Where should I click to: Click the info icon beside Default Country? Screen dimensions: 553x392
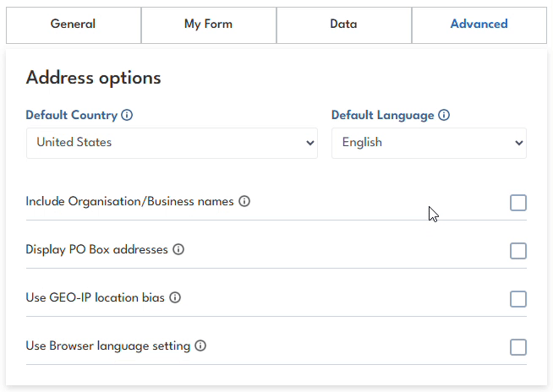(x=127, y=115)
